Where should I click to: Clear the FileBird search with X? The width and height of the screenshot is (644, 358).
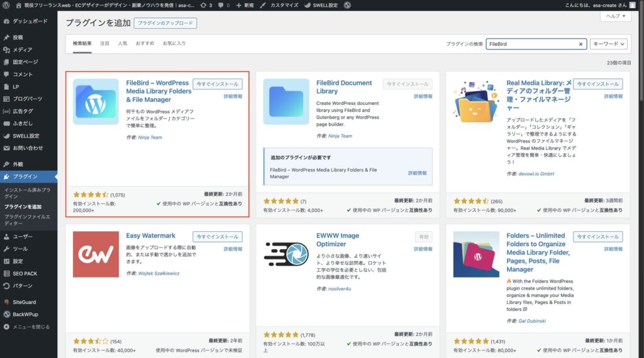tap(580, 44)
